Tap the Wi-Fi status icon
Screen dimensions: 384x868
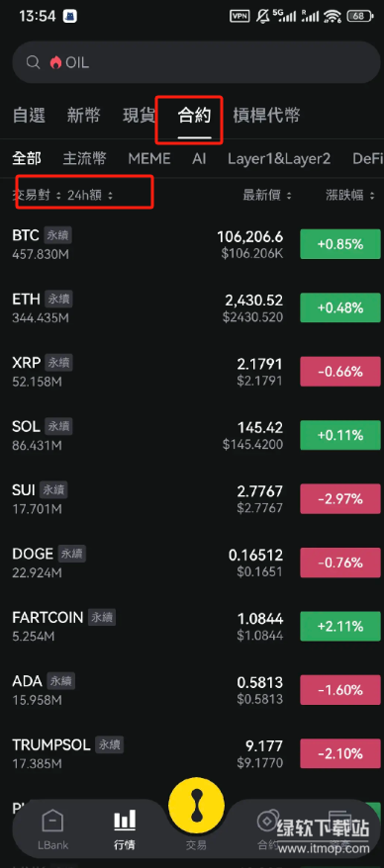[333, 16]
